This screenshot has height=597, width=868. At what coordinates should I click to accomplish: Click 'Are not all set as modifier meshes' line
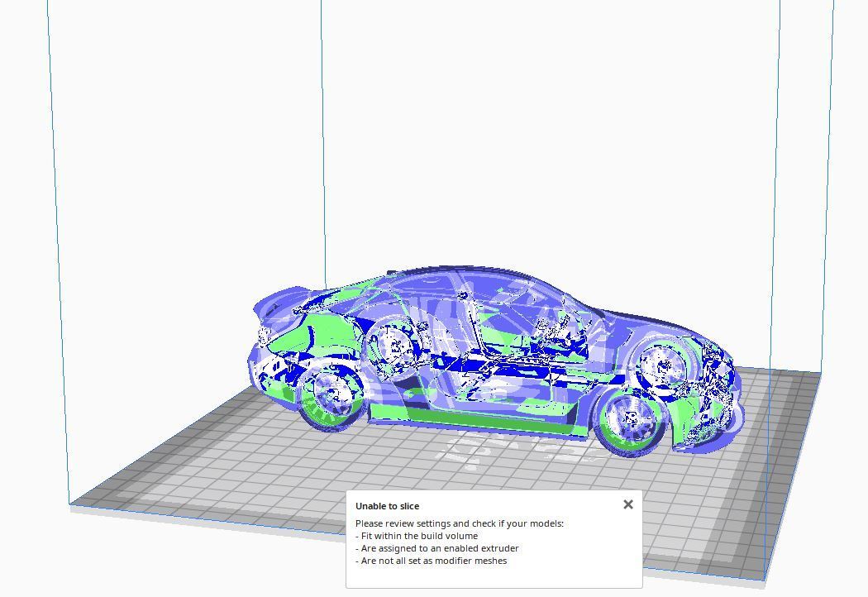(x=431, y=561)
